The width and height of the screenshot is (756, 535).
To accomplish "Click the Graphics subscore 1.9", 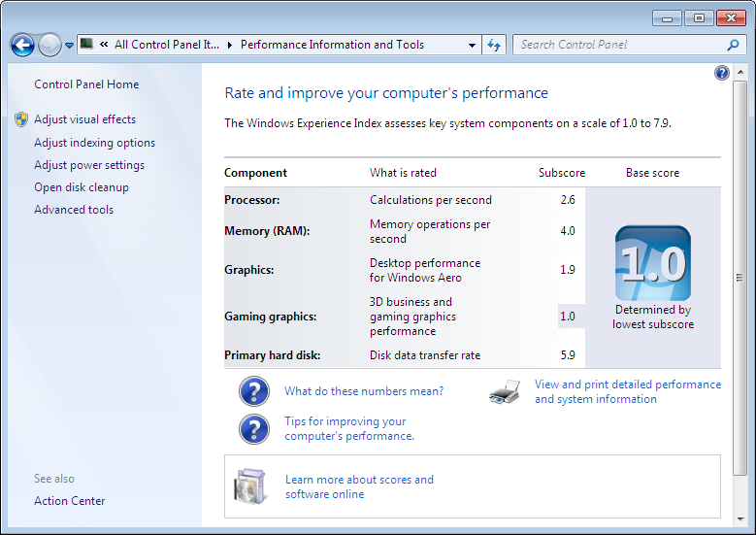I will pyautogui.click(x=568, y=270).
